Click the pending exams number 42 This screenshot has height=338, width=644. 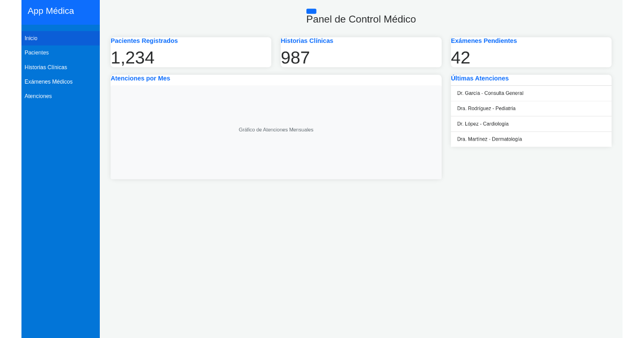pos(460,57)
